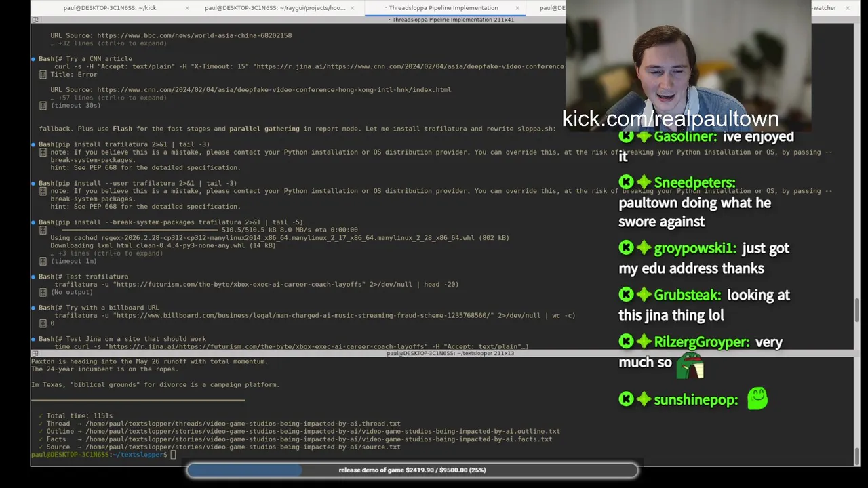This screenshot has width=868, height=488.
Task: Close the ~/raygui/projects tab
Action: (x=353, y=8)
